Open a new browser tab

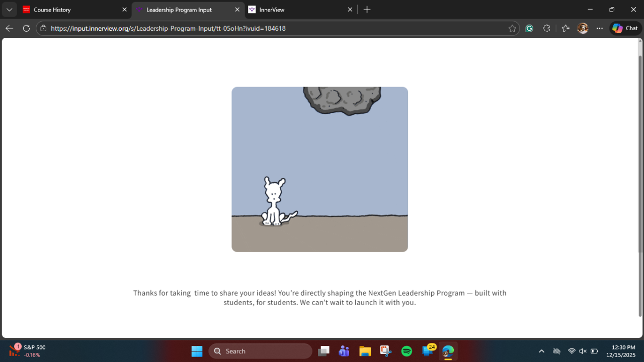[367, 10]
